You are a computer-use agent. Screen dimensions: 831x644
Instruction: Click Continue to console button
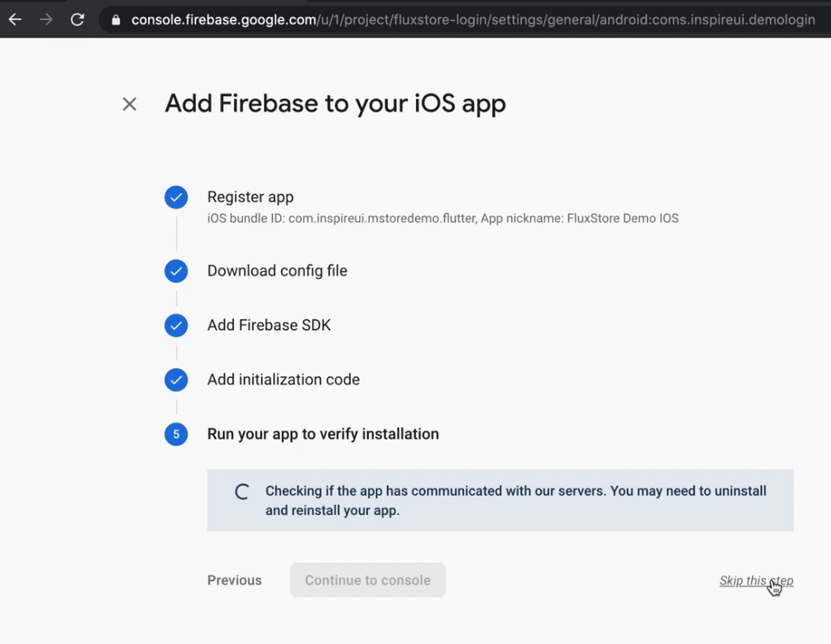click(x=367, y=580)
